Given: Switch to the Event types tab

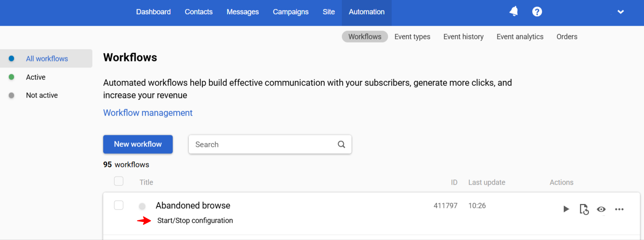Looking at the screenshot, I should click(x=412, y=37).
